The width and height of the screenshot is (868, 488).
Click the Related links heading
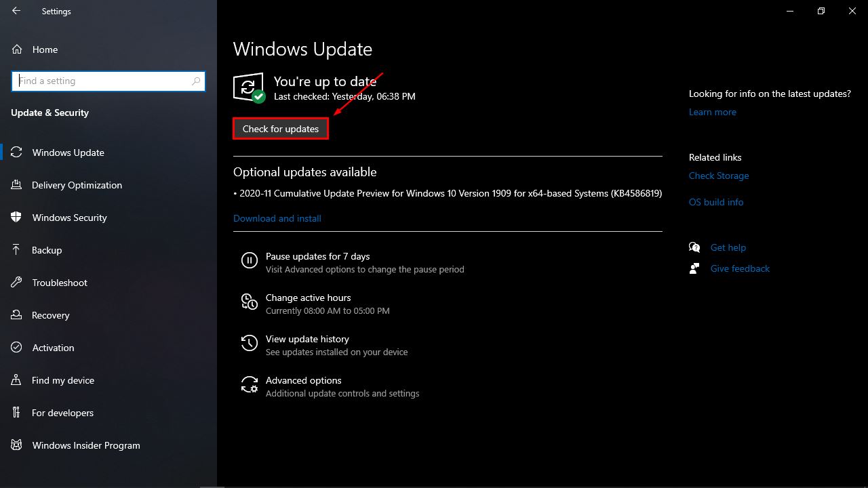coord(715,157)
